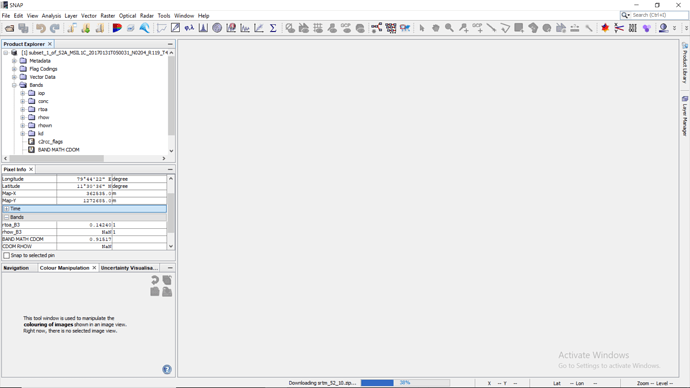This screenshot has height=388, width=690.
Task: Switch to the Uncertainty Visualisation tab
Action: coord(129,268)
